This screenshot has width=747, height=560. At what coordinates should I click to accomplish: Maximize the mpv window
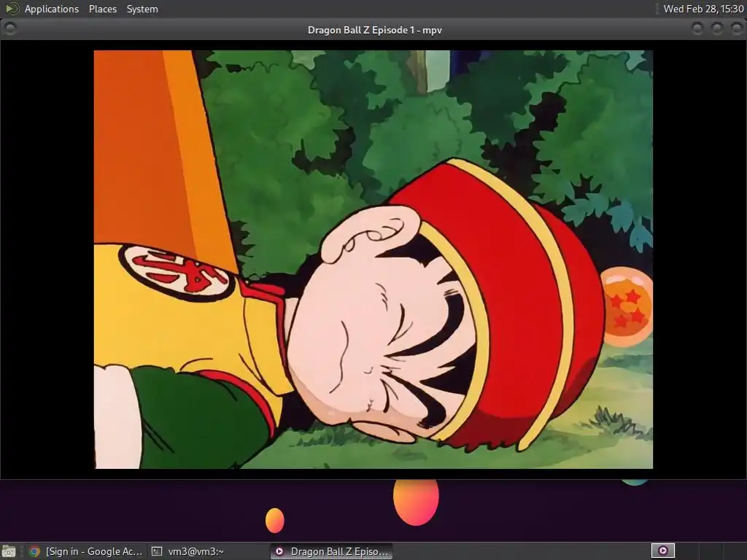pyautogui.click(x=717, y=29)
